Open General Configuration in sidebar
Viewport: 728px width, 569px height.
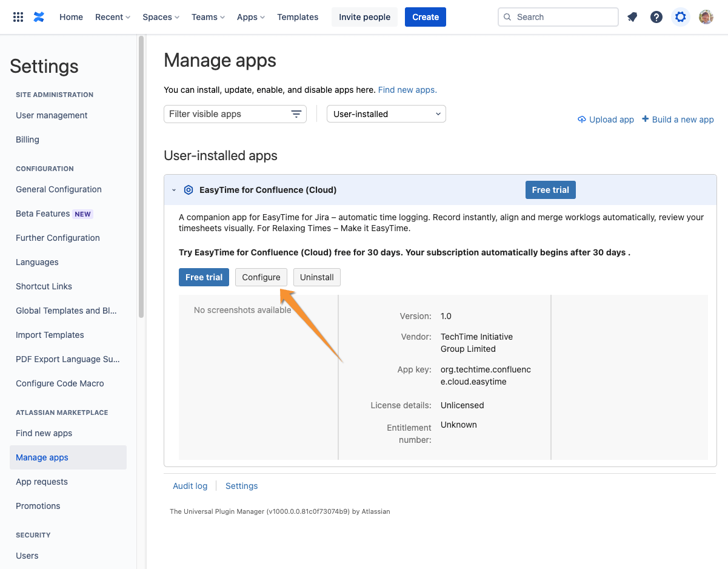pyautogui.click(x=59, y=189)
